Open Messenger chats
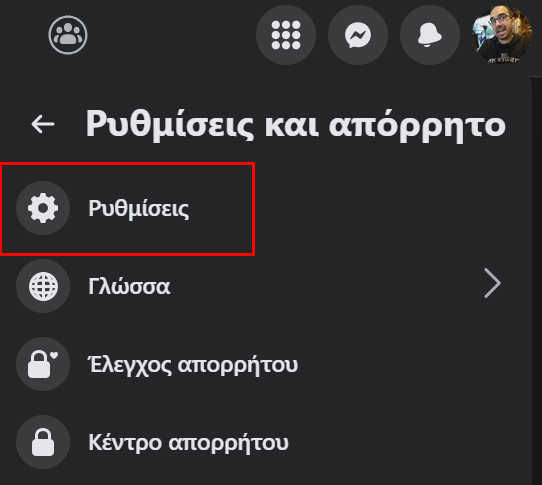 [x=358, y=35]
